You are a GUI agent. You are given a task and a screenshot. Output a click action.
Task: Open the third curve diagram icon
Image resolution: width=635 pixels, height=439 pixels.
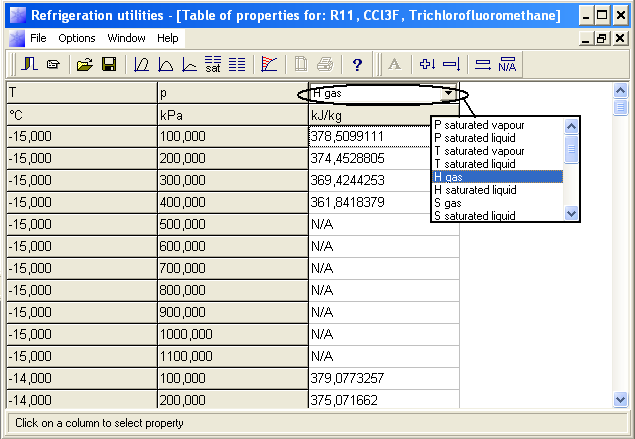click(x=189, y=64)
